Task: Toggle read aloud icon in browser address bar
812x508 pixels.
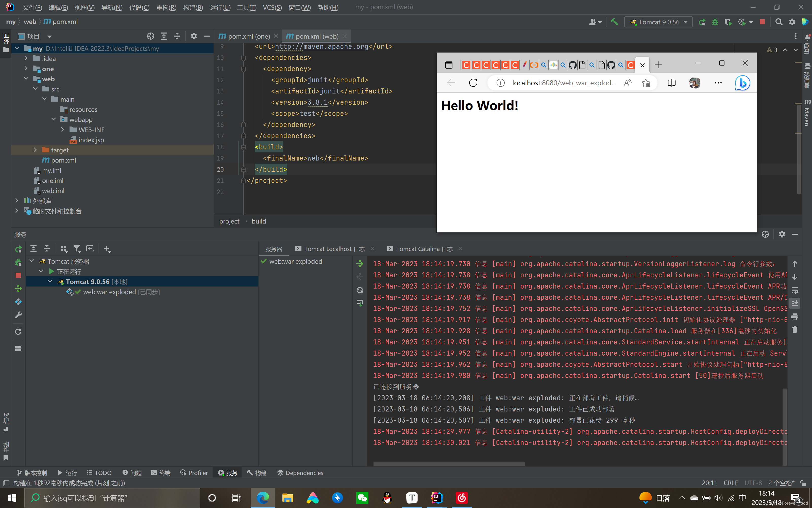Action: (x=628, y=83)
